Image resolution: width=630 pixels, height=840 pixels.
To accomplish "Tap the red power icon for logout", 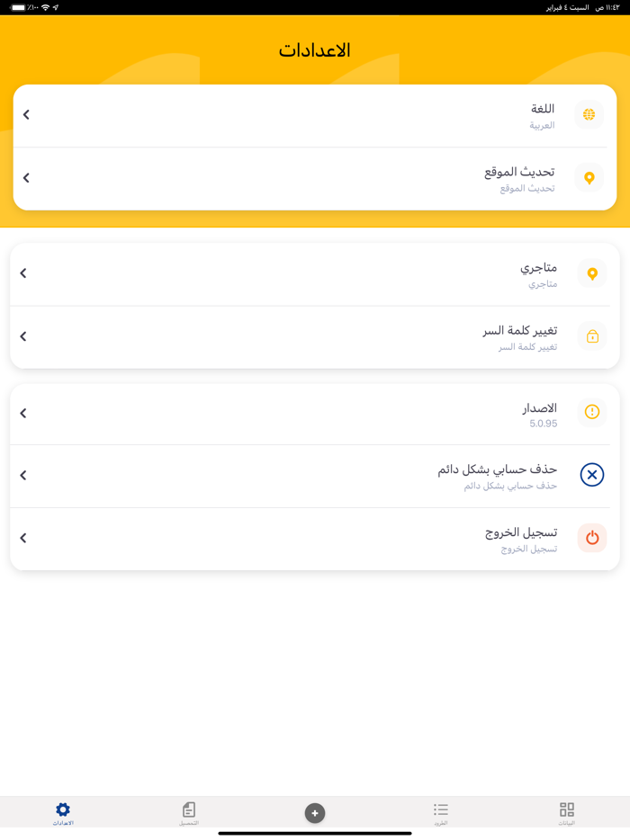I will click(x=591, y=538).
